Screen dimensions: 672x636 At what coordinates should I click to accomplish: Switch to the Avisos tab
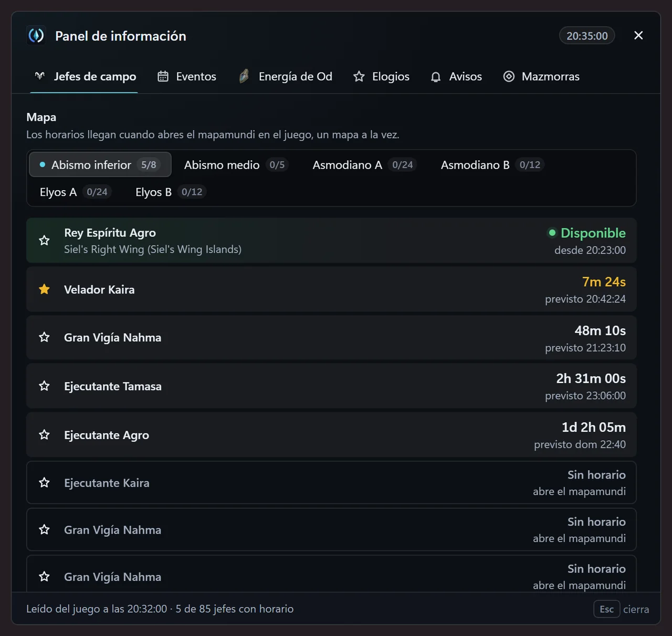[x=456, y=77]
